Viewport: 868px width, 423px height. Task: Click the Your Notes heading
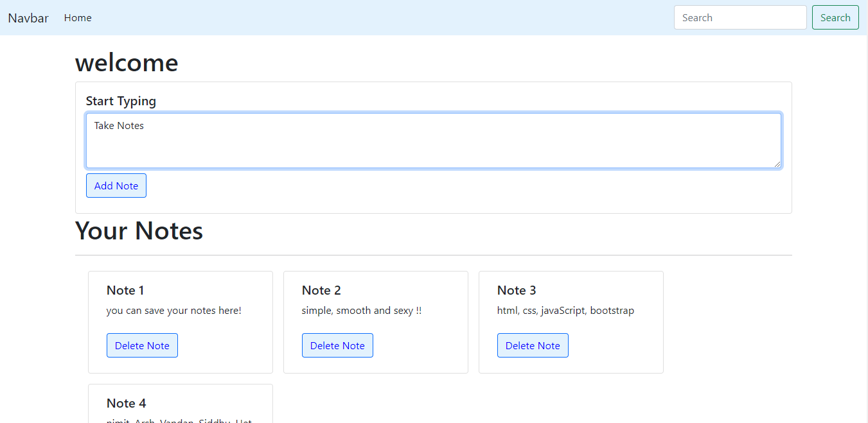pos(139,231)
